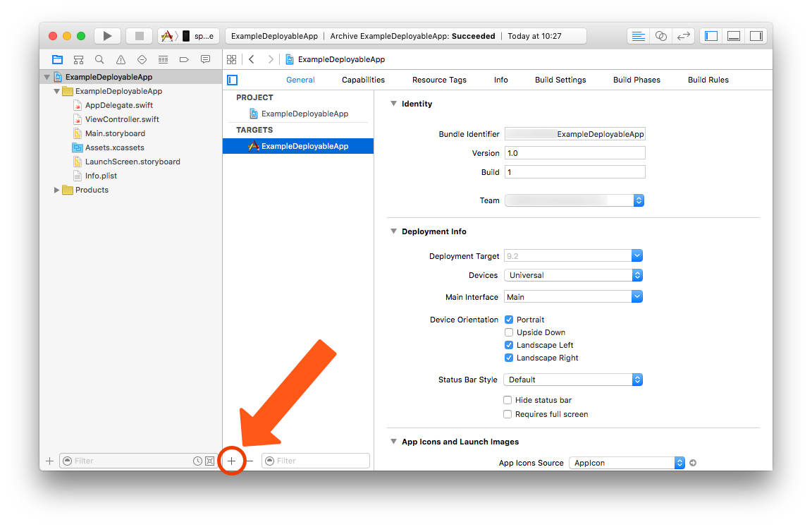This screenshot has width=812, height=527.
Task: Click the related items grid icon
Action: pos(231,59)
